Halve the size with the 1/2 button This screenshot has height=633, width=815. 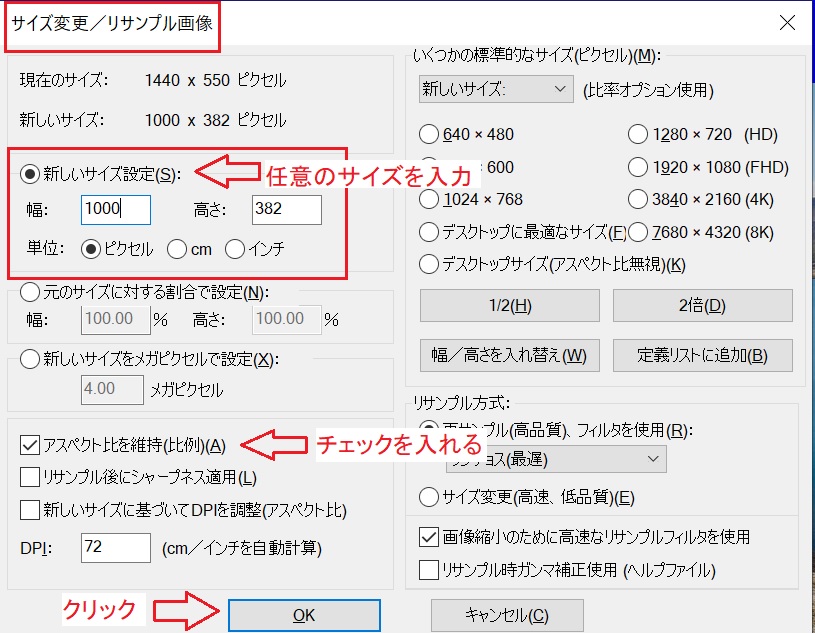click(x=508, y=305)
